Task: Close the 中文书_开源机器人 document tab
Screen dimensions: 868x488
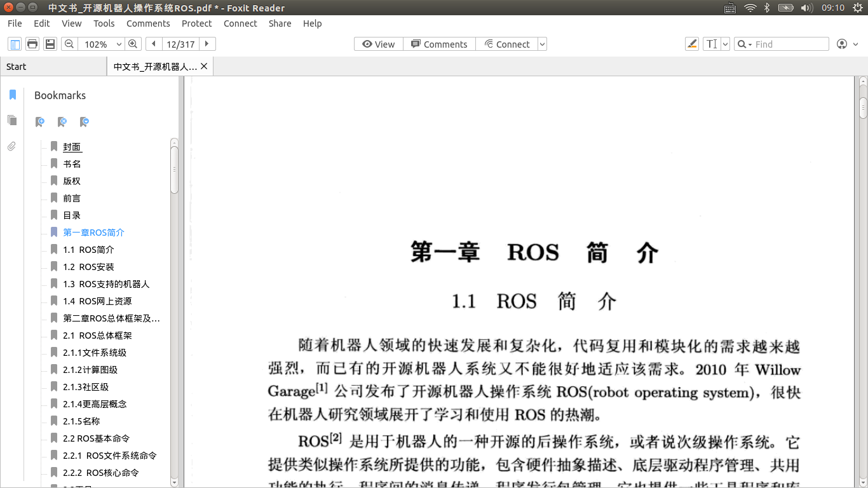Action: pos(204,66)
